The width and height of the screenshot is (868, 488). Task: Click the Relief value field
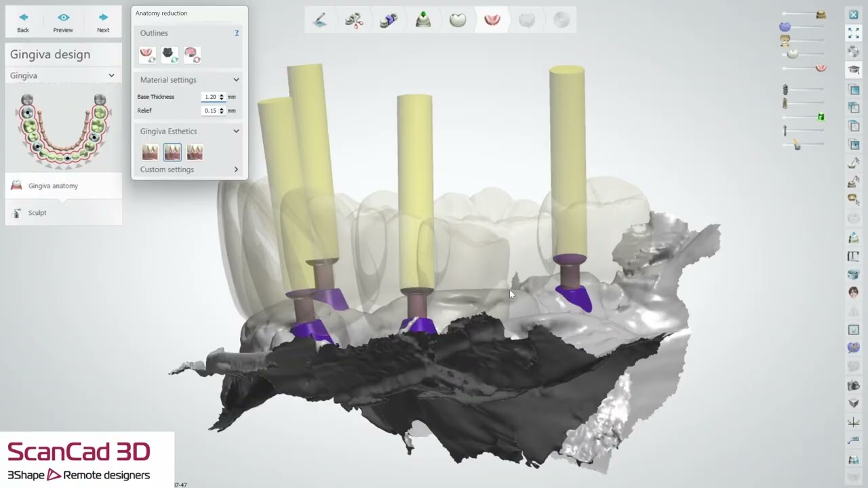click(x=210, y=110)
